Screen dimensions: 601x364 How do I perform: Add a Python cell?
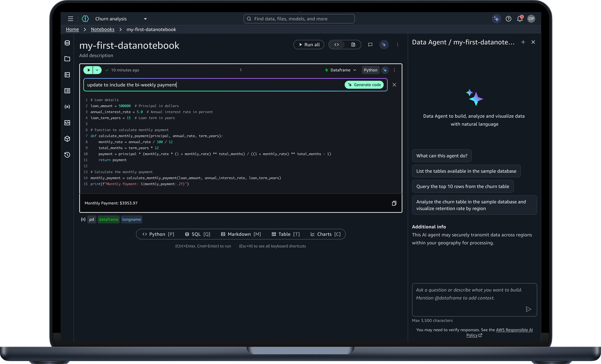click(158, 234)
